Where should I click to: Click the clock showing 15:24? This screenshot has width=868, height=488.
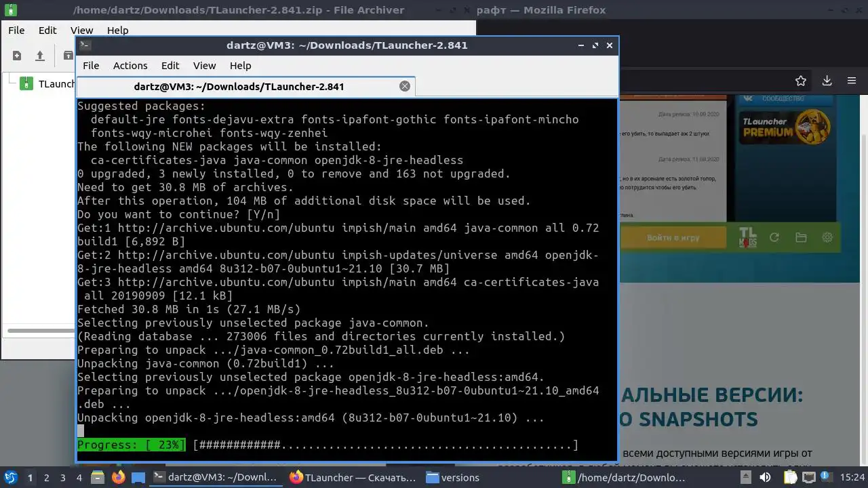point(852,478)
